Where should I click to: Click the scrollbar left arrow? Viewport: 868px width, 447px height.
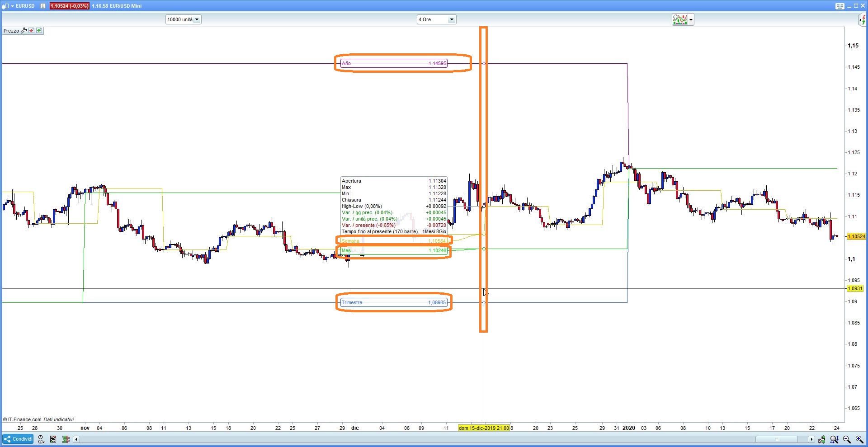click(76, 439)
